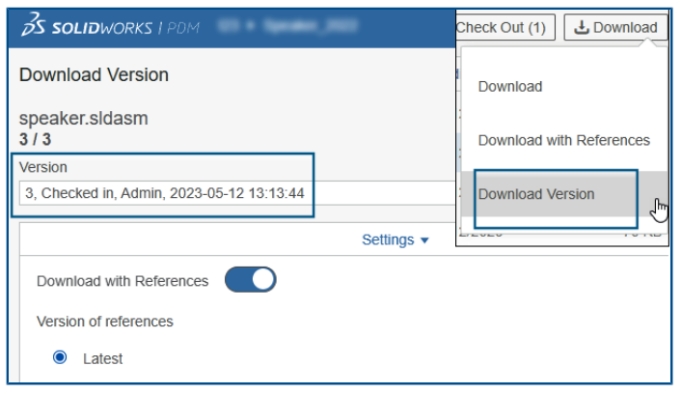Open the Version selection combo box
The image size is (681, 394).
[x=237, y=193]
